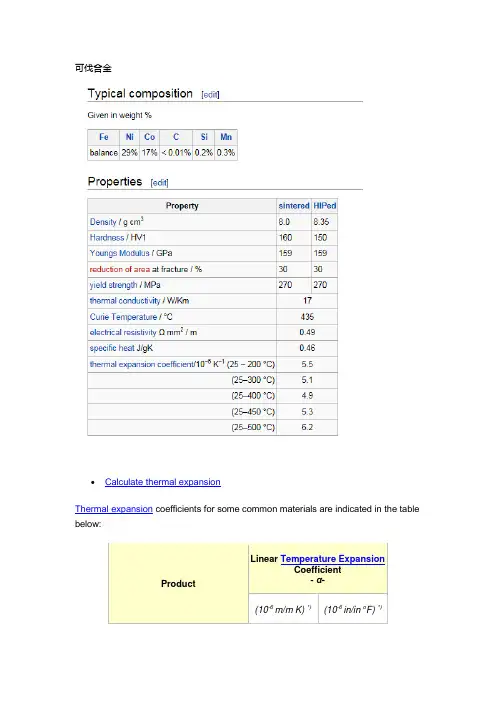Follow the Hardness property link
Viewport: 496px width, 702px height.
(x=107, y=238)
